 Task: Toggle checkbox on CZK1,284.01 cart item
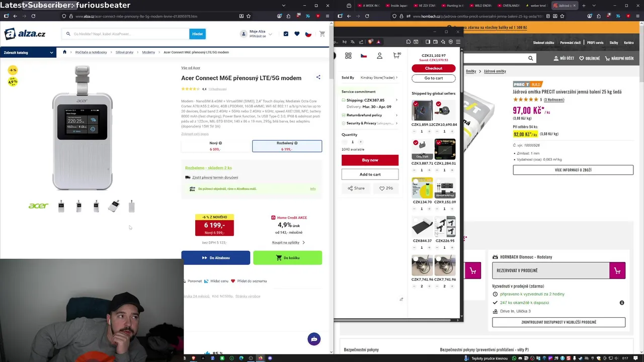pos(439,143)
